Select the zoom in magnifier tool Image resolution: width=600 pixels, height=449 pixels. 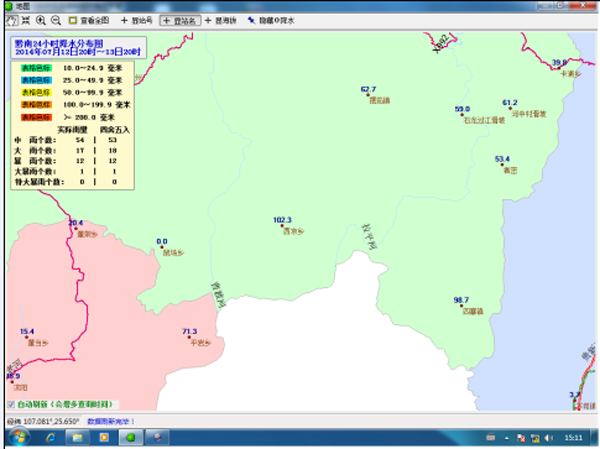pyautogui.click(x=41, y=21)
